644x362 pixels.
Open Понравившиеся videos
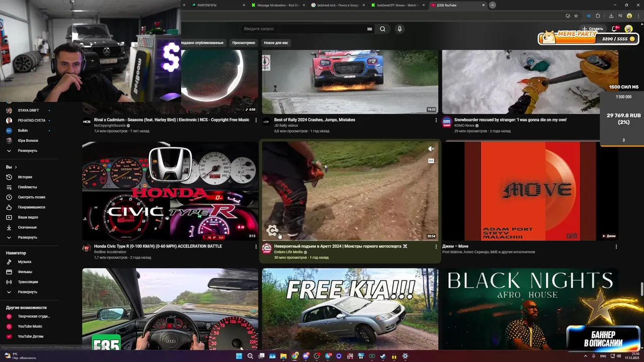click(x=31, y=207)
